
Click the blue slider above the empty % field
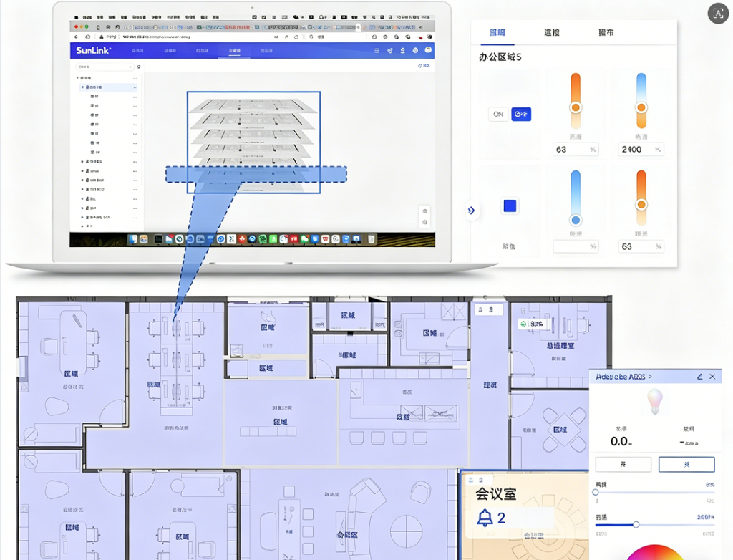(x=576, y=198)
